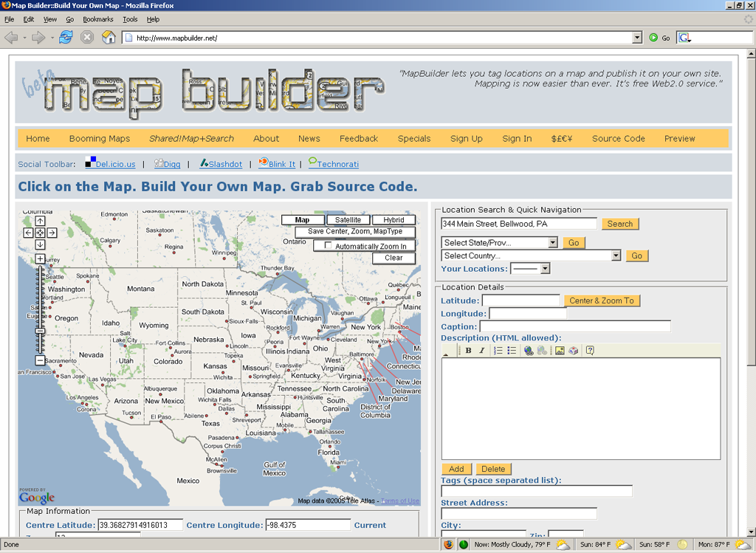Open the special characters cube icon in the editor
The height and width of the screenshot is (553, 756).
573,351
